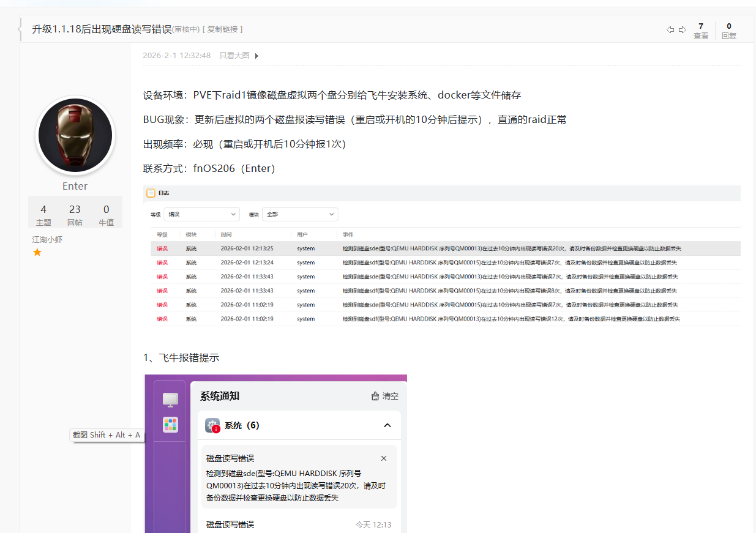Collapse the 系统 (6) notification group
This screenshot has width=756, height=533.
pos(387,425)
